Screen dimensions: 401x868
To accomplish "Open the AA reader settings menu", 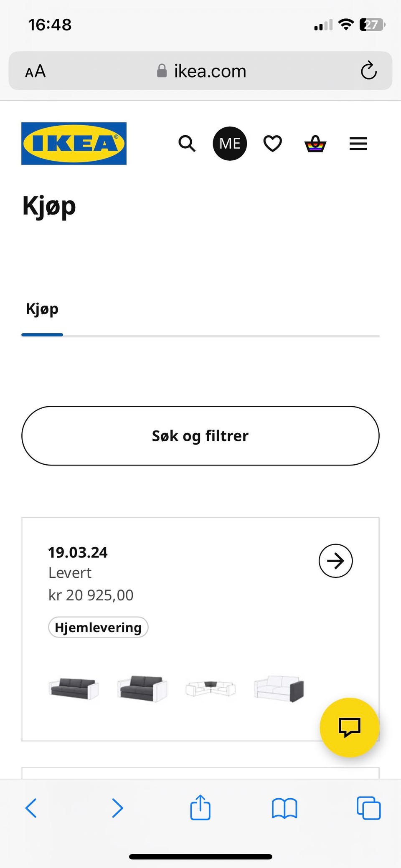I will point(36,71).
